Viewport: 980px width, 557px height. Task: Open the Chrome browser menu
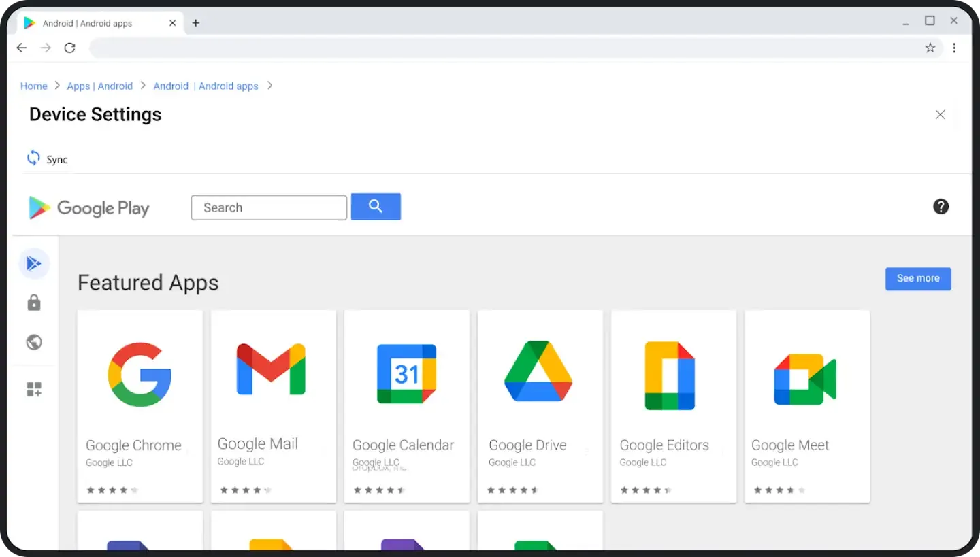(955, 48)
